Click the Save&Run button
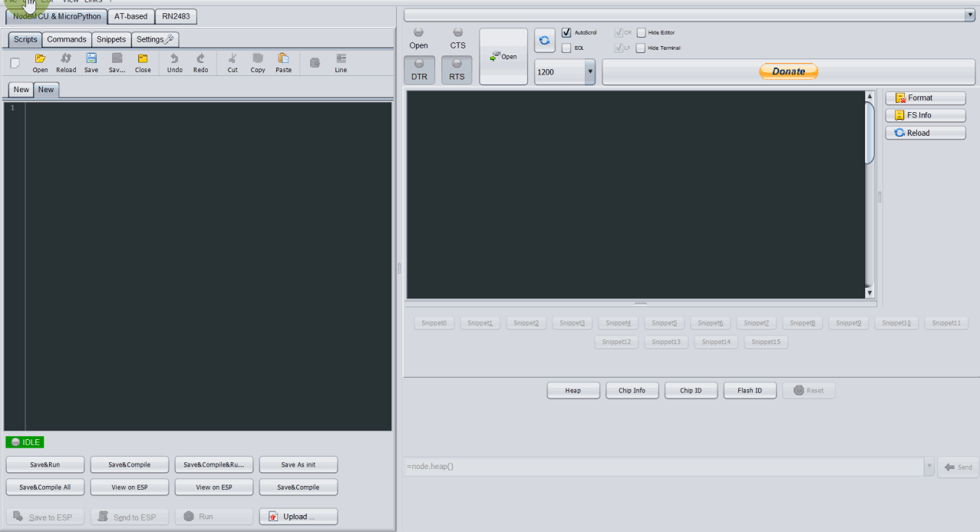Viewport: 980px width, 532px height. (x=45, y=464)
